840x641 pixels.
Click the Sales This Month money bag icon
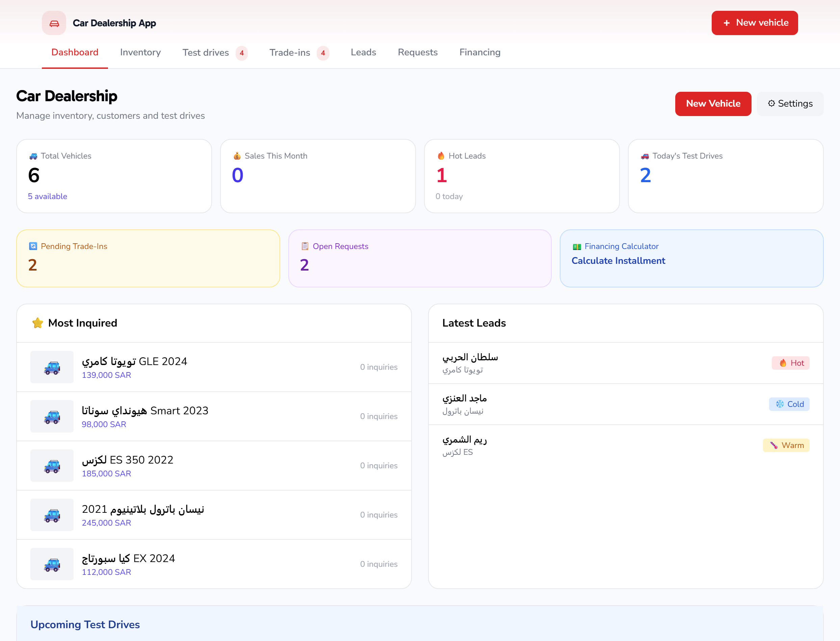click(237, 156)
